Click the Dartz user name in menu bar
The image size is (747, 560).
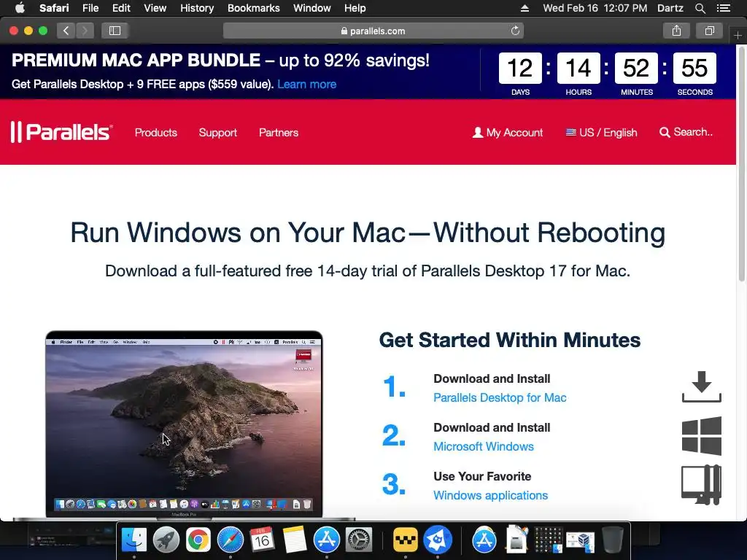pos(670,8)
